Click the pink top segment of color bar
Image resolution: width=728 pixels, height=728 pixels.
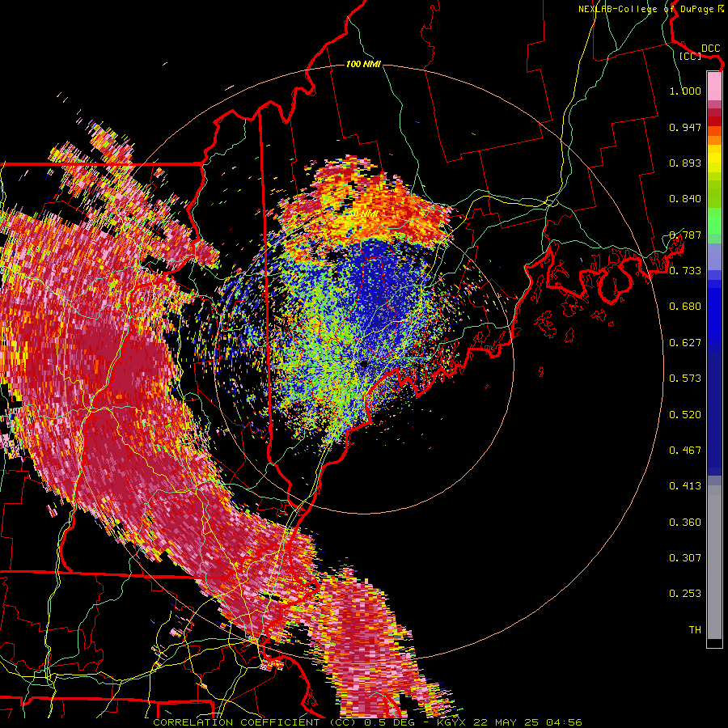pyautogui.click(x=714, y=87)
